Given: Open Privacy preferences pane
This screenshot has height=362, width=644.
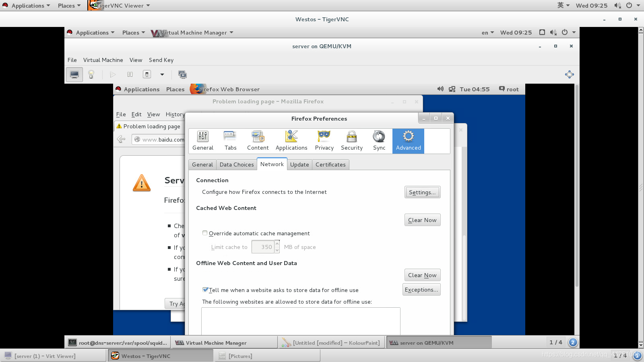Looking at the screenshot, I should [x=324, y=141].
